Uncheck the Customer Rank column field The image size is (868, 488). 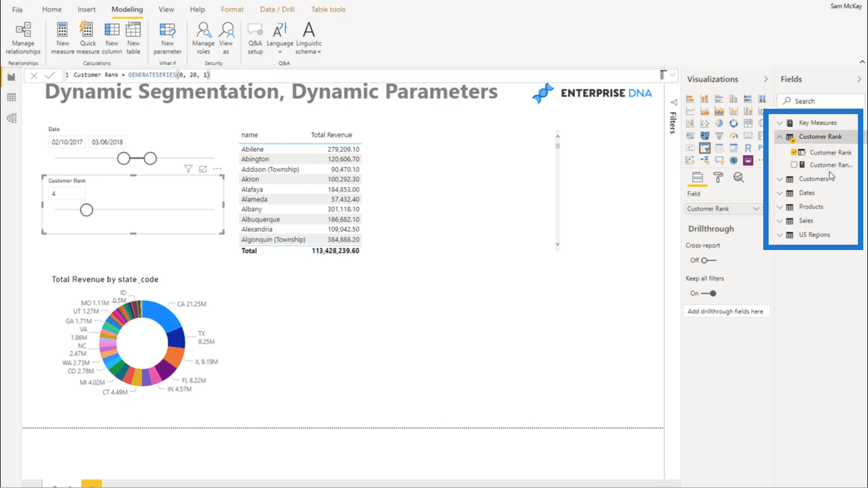point(794,152)
